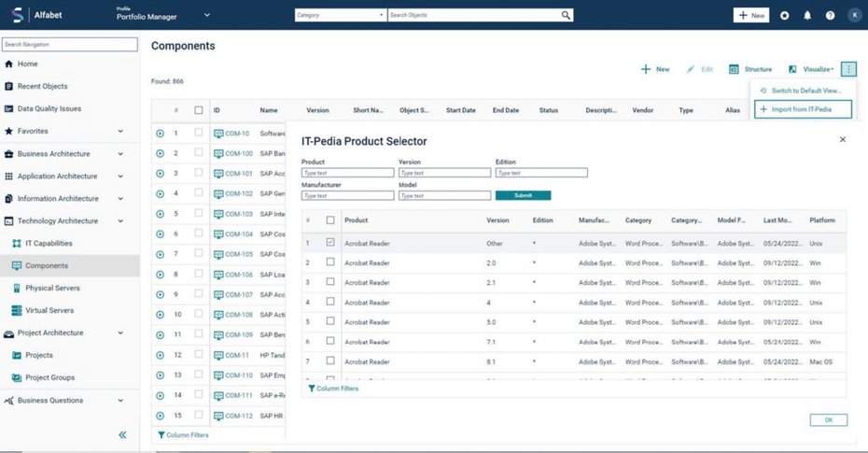Open the three-dot more actions menu
The height and width of the screenshot is (453, 868).
(848, 69)
